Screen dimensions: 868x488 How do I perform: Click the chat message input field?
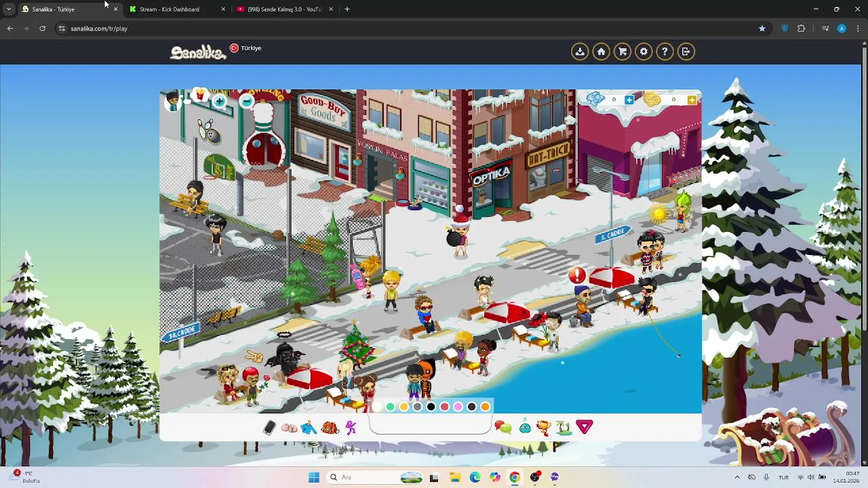(430, 425)
